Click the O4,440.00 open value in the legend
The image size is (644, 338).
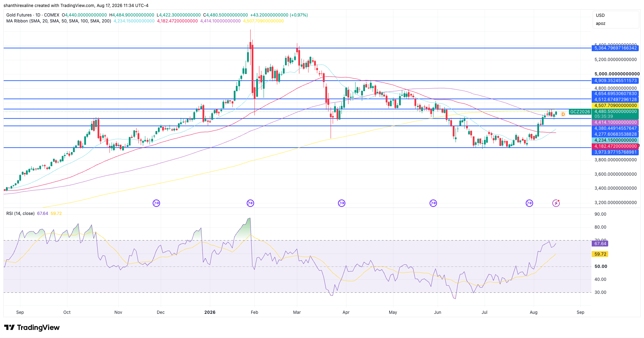pos(84,15)
